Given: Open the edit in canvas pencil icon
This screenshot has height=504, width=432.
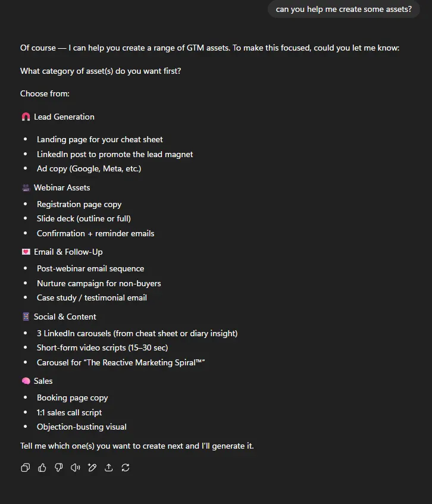Looking at the screenshot, I should pos(92,468).
